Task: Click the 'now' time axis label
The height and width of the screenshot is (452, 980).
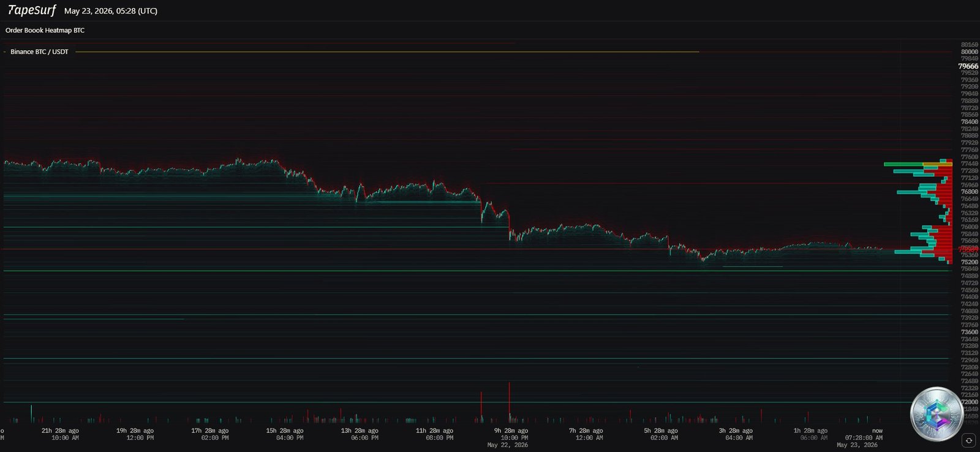Action: pos(877,431)
